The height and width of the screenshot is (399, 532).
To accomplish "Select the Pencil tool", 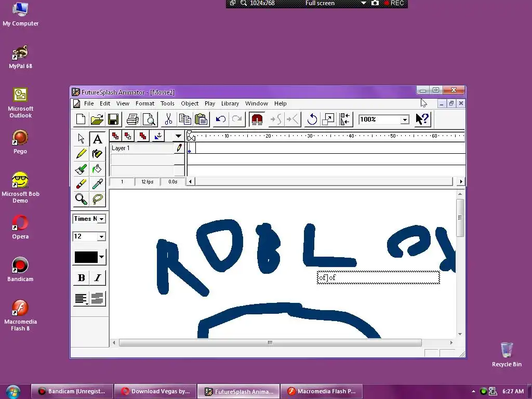I will pyautogui.click(x=81, y=154).
